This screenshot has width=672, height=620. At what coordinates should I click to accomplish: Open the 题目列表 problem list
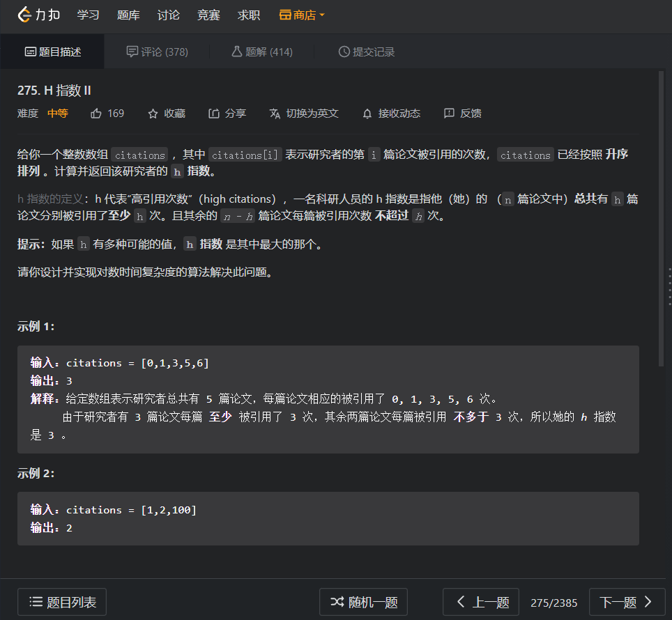coord(62,602)
